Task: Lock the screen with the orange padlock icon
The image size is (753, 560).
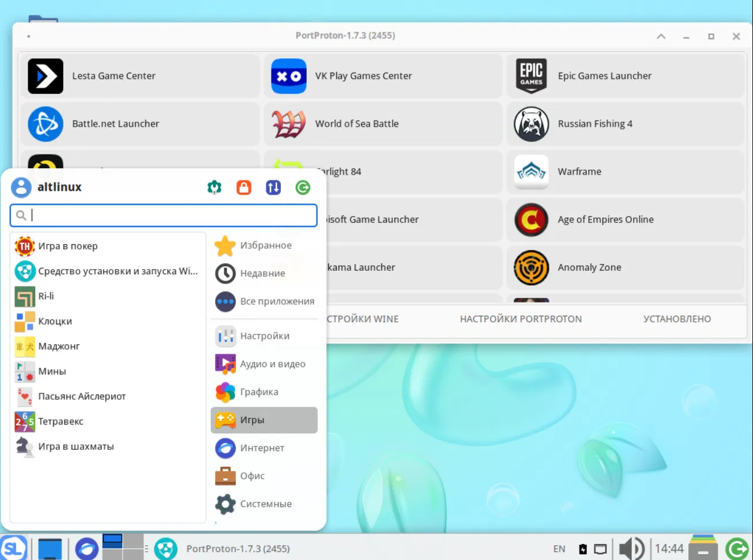Action: coord(244,187)
